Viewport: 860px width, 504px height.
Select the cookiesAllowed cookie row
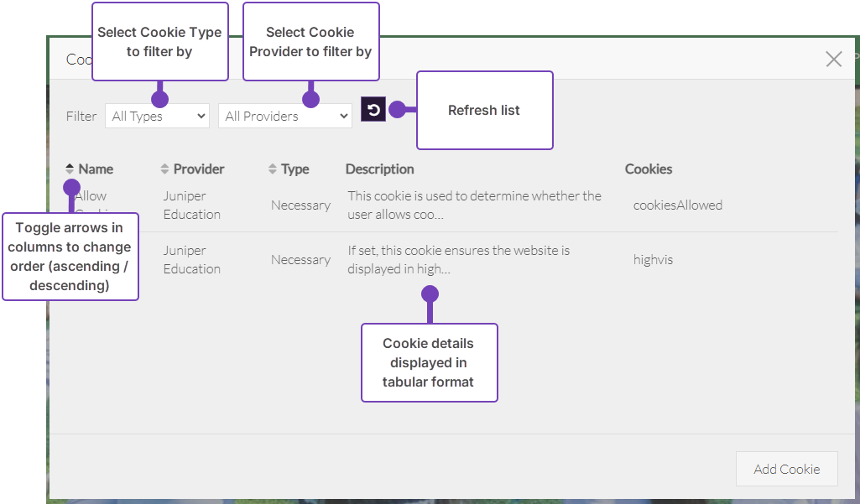tap(677, 205)
